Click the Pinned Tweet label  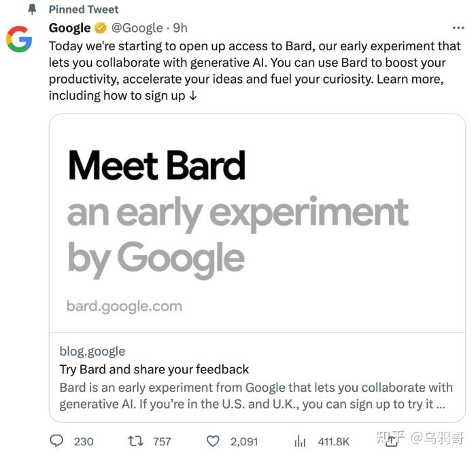pos(84,10)
